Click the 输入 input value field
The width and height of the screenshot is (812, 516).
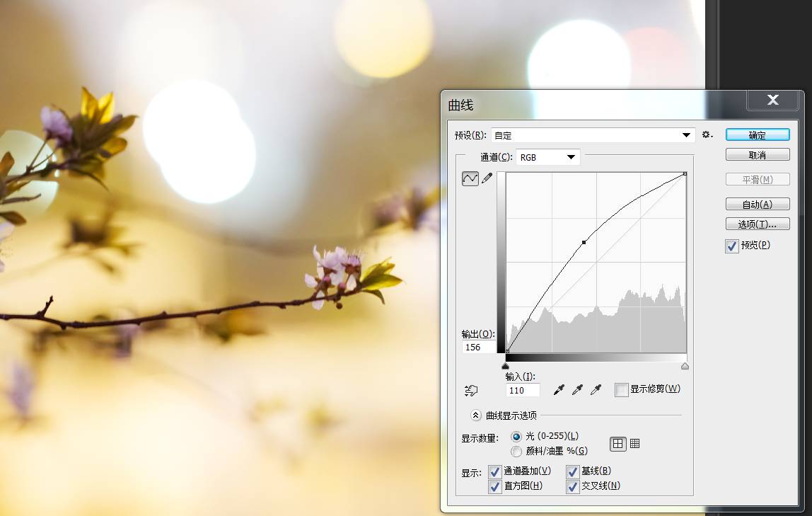(x=523, y=391)
